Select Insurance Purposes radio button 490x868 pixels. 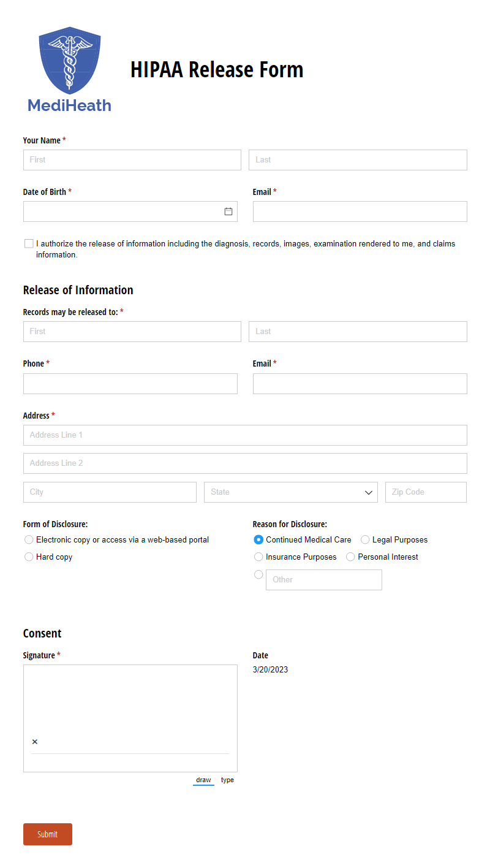(x=258, y=557)
